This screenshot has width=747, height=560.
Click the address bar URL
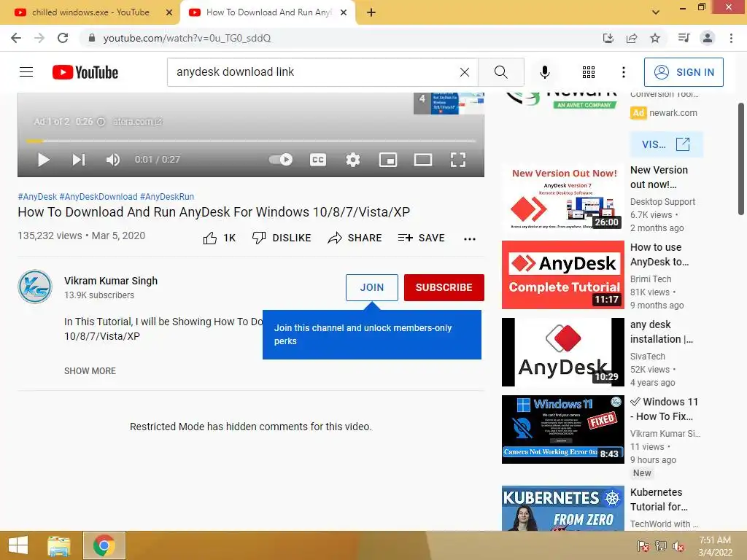[187, 38]
